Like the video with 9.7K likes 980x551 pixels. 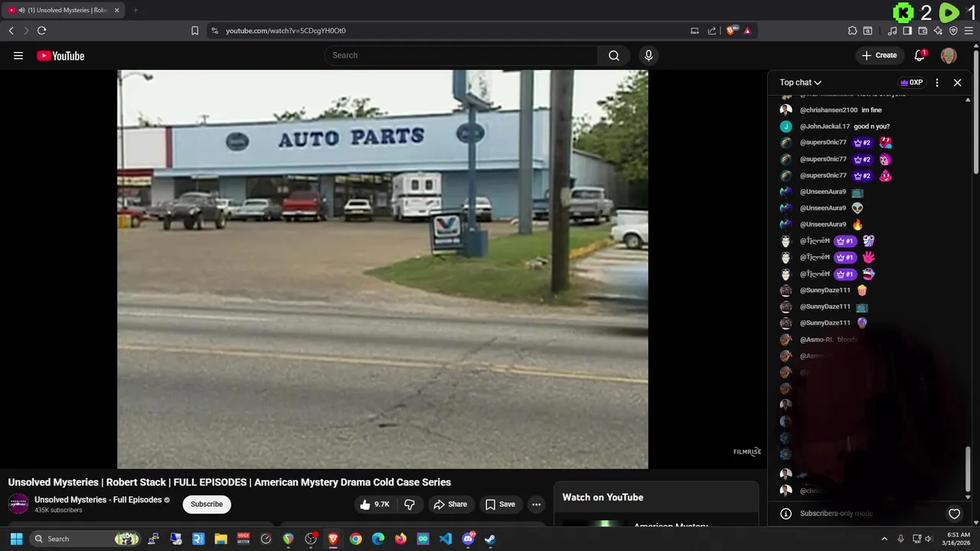[375, 504]
